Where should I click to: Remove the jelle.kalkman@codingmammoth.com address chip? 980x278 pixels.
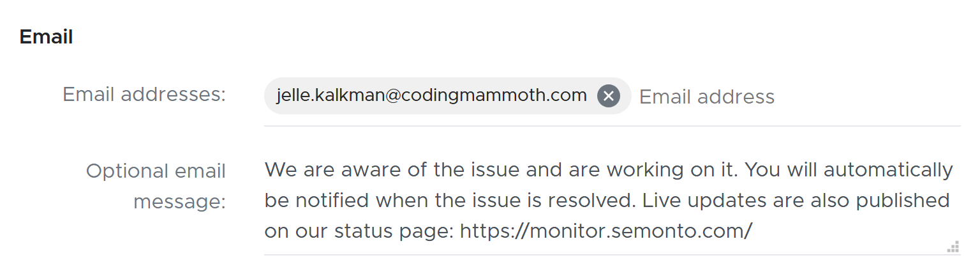click(608, 96)
